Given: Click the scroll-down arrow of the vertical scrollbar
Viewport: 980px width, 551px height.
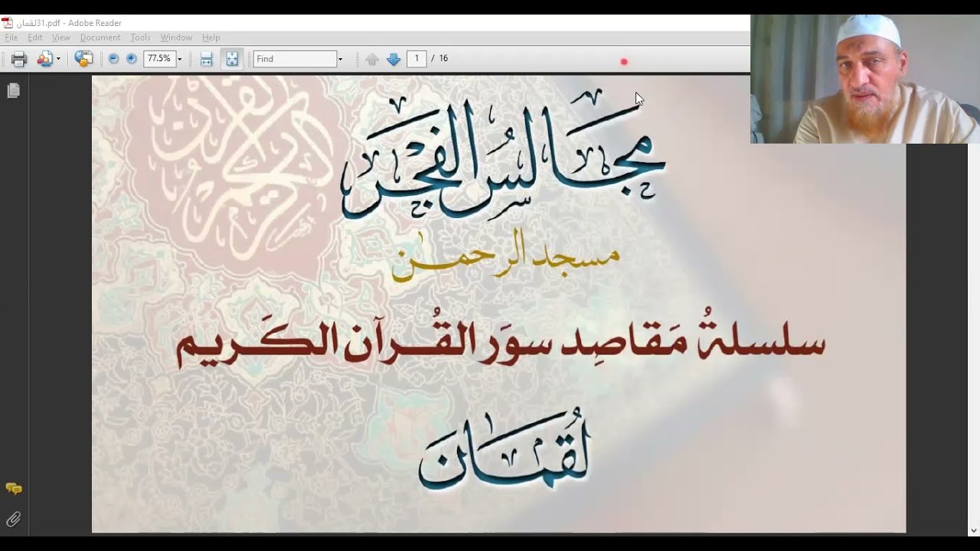Looking at the screenshot, I should click(x=974, y=530).
